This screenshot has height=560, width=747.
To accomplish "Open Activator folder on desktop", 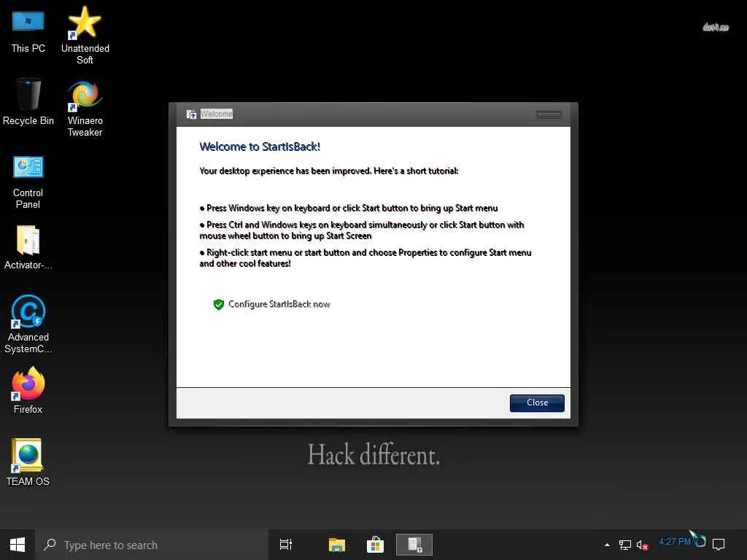I will pos(28,248).
